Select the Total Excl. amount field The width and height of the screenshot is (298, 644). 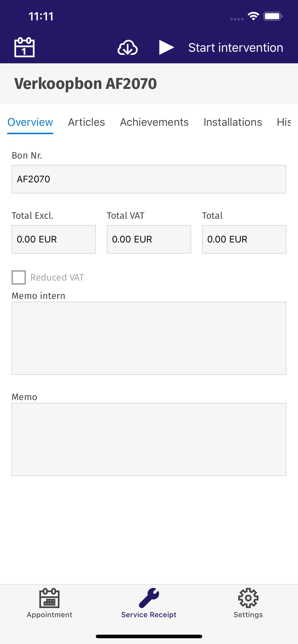pyautogui.click(x=54, y=239)
